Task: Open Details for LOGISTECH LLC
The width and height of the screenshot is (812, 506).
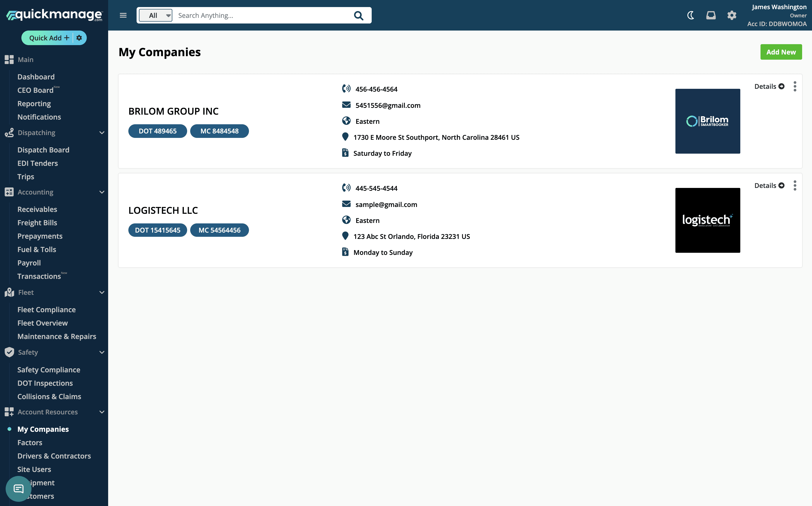Action: pos(769,185)
